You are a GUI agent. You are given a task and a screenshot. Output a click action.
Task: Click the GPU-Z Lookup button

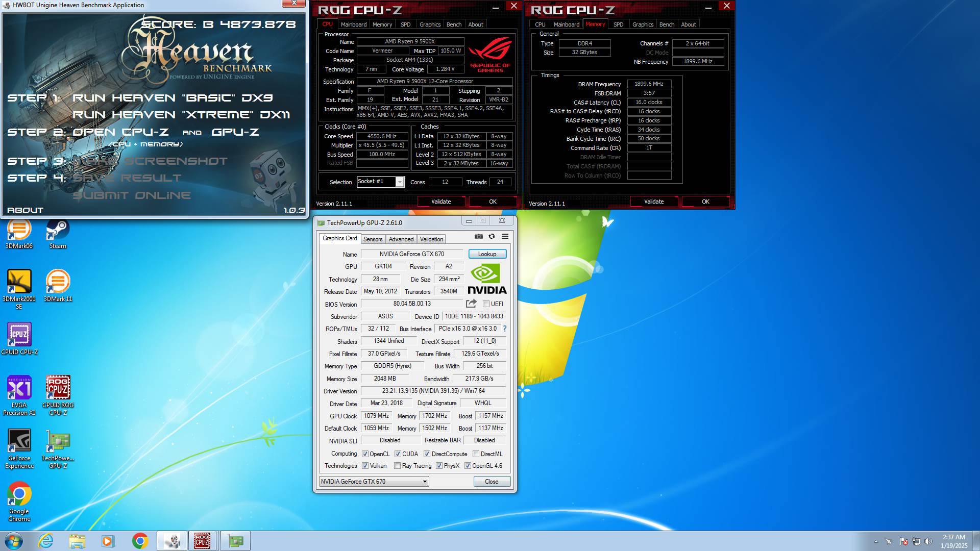(487, 254)
